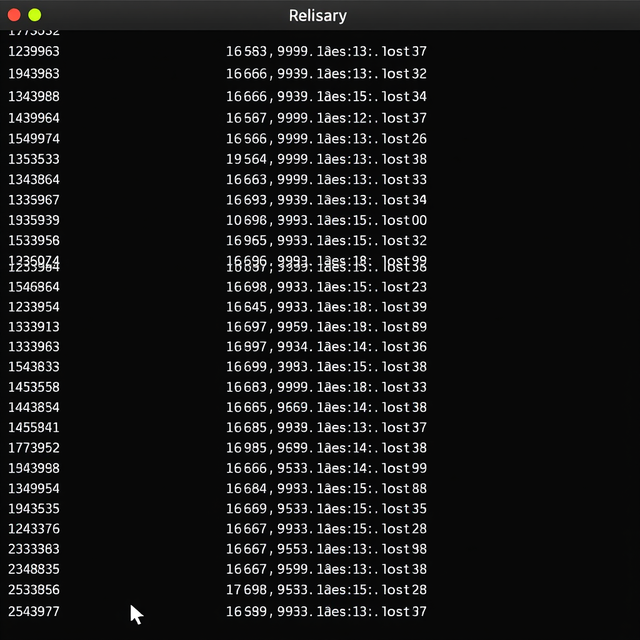Image resolution: width=640 pixels, height=640 pixels.
Task: Select the number 1333963
Action: pyautogui.click(x=34, y=347)
